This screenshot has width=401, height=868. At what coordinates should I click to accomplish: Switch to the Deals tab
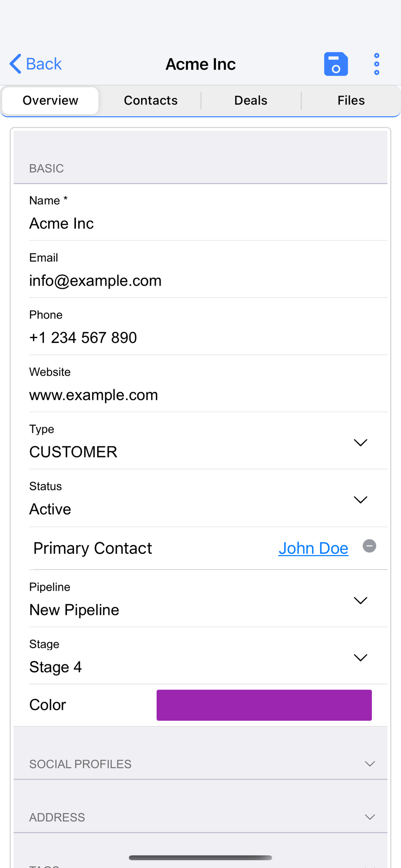pos(251,100)
